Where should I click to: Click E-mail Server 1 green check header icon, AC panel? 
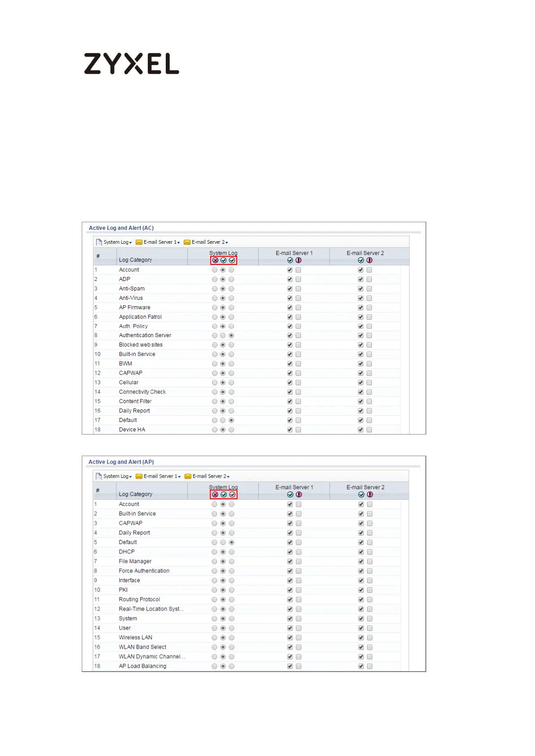click(x=290, y=260)
